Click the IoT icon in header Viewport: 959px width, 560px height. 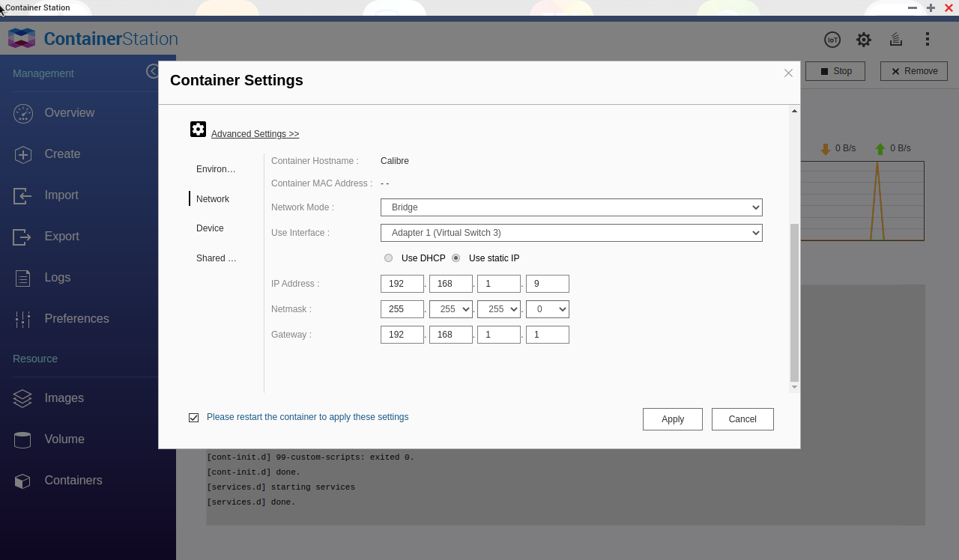tap(832, 40)
